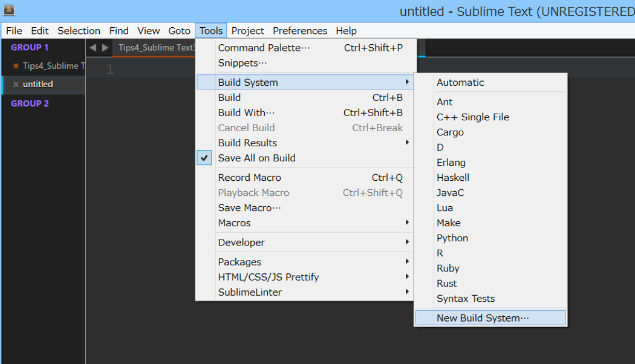The width and height of the screenshot is (635, 364).
Task: Open the Goto menu
Action: click(179, 31)
